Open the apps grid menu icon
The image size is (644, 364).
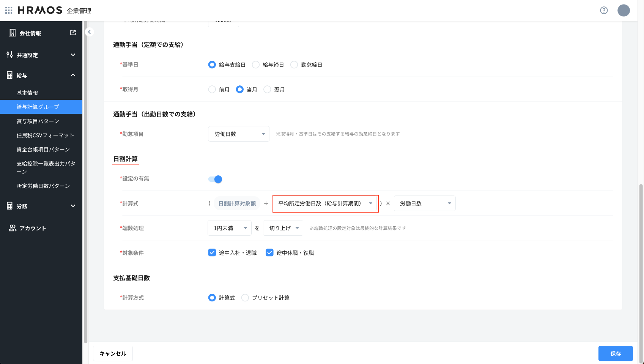pyautogui.click(x=9, y=10)
